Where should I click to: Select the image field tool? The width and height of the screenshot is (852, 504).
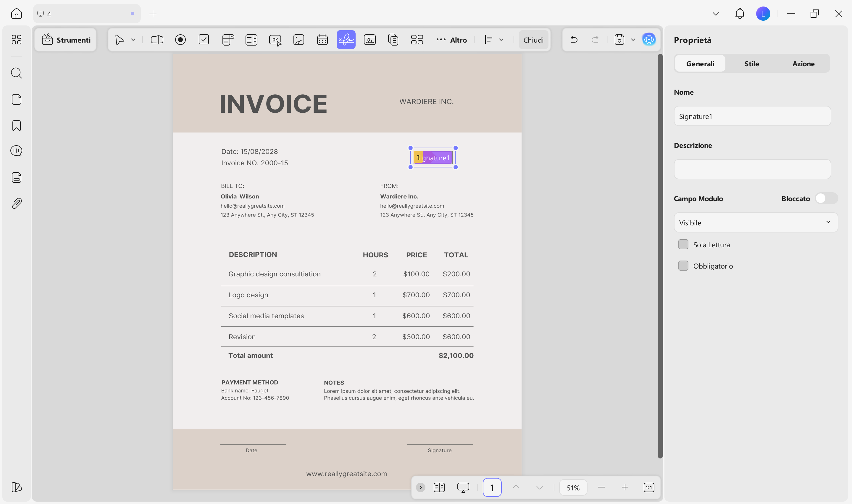(299, 40)
